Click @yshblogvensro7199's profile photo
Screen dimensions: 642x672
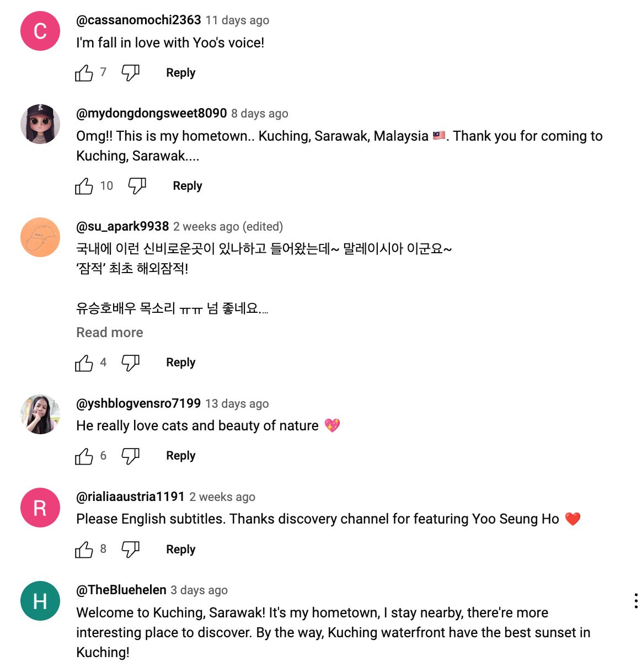click(40, 414)
